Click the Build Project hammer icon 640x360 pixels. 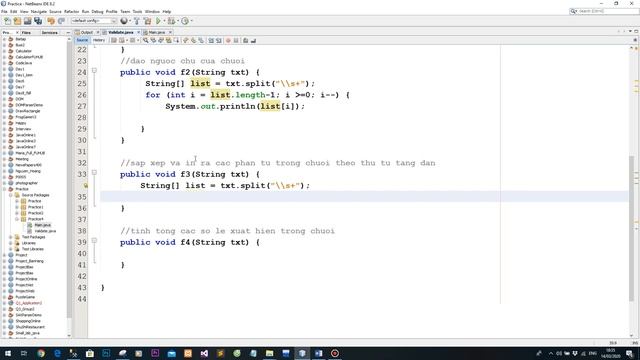pyautogui.click(x=137, y=21)
